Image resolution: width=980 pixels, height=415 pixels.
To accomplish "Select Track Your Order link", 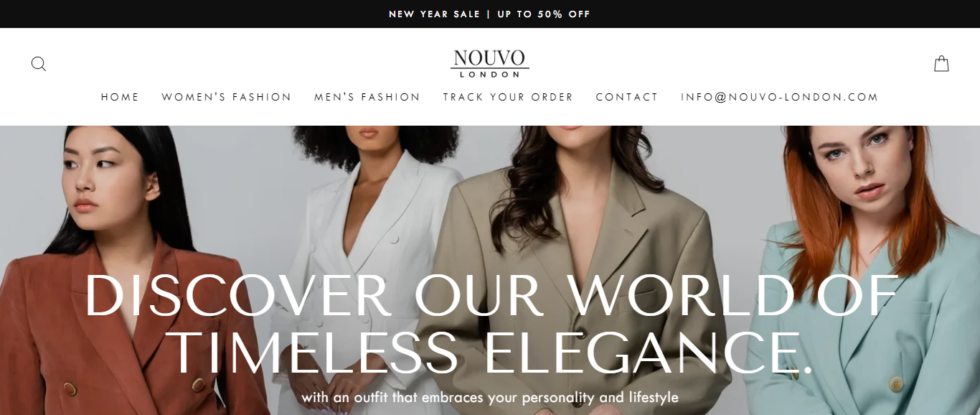I will coord(508,97).
